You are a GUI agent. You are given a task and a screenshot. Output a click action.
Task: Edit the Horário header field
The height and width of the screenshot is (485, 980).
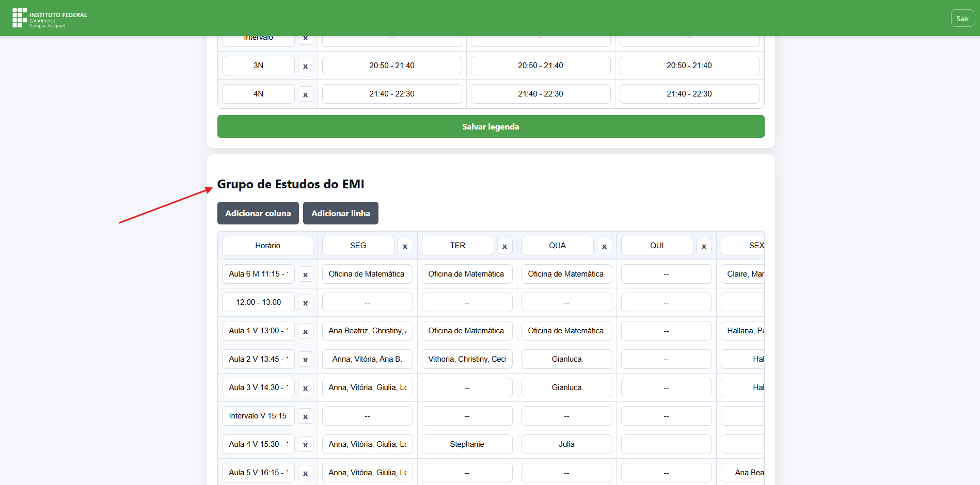pyautogui.click(x=268, y=246)
